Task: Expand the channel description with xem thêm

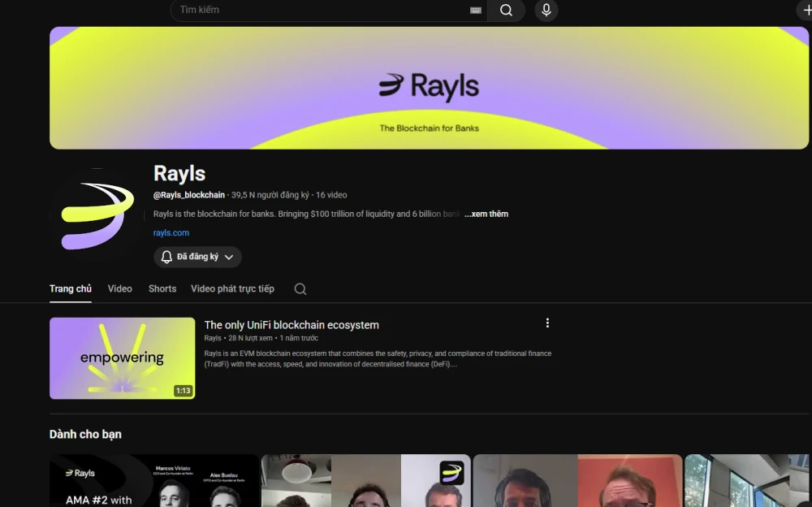Action: click(x=486, y=213)
